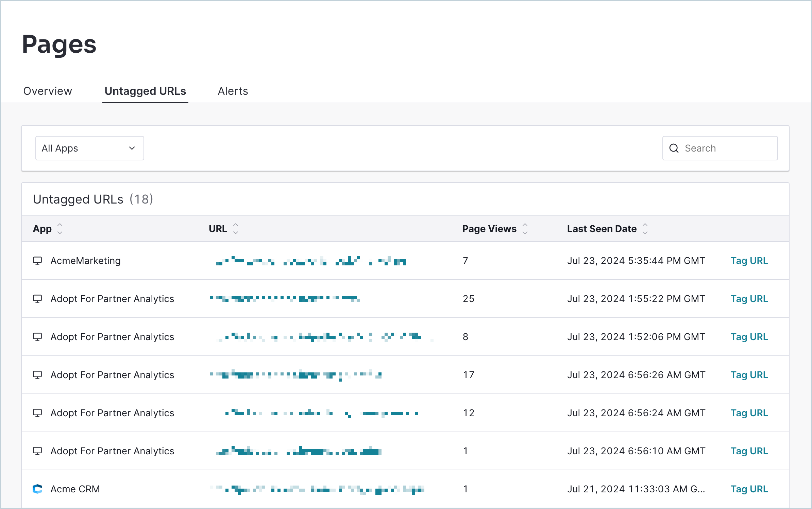Tag URL for row with 12 views
This screenshot has height=509, width=812.
coord(749,413)
